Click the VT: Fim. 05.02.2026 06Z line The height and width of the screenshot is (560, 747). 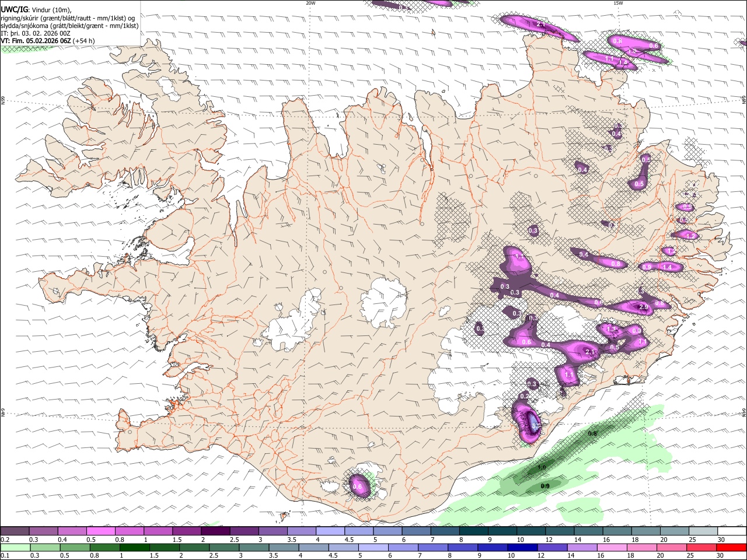(48, 41)
